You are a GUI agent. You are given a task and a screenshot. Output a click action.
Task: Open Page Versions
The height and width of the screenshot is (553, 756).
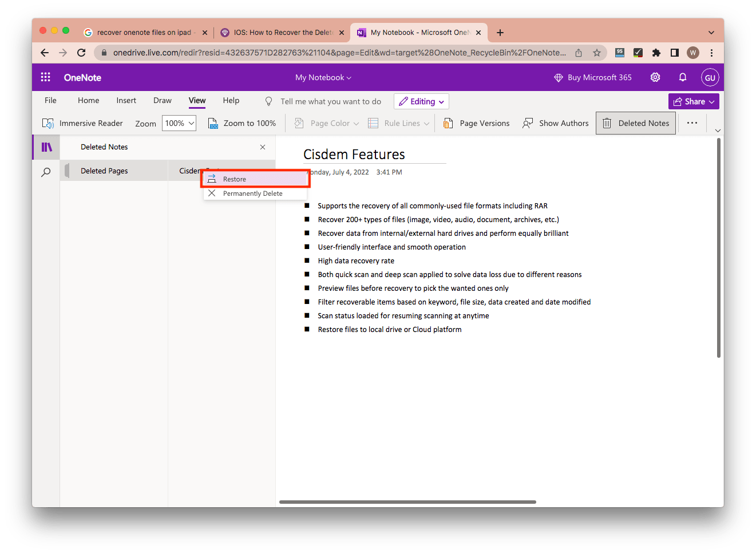[x=477, y=123]
